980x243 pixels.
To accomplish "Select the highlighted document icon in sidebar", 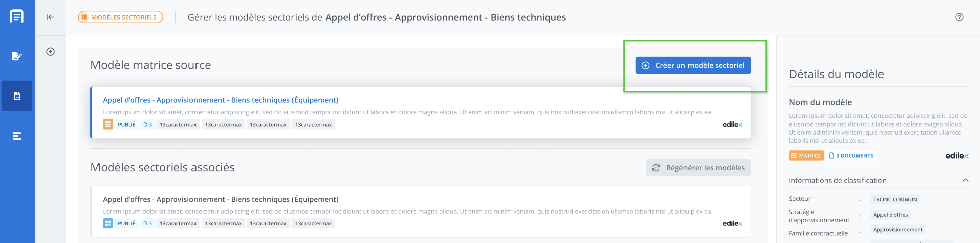I will (17, 96).
